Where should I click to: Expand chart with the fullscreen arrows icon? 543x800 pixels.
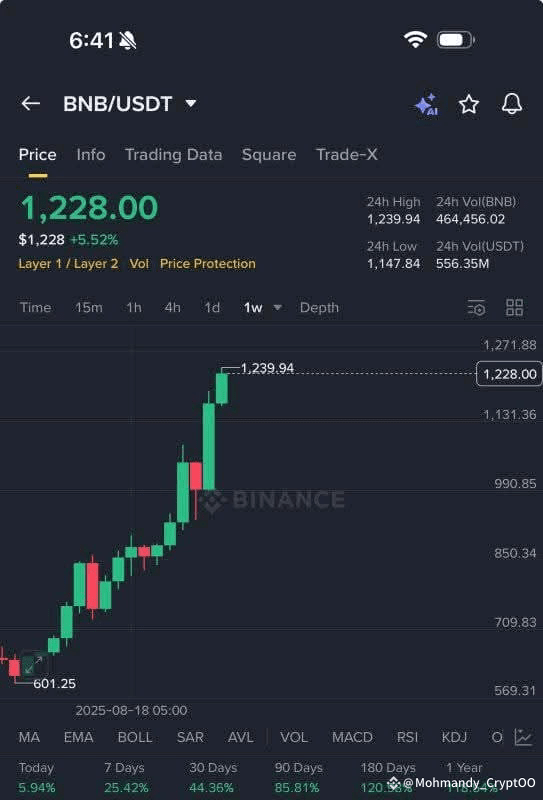coord(34,664)
